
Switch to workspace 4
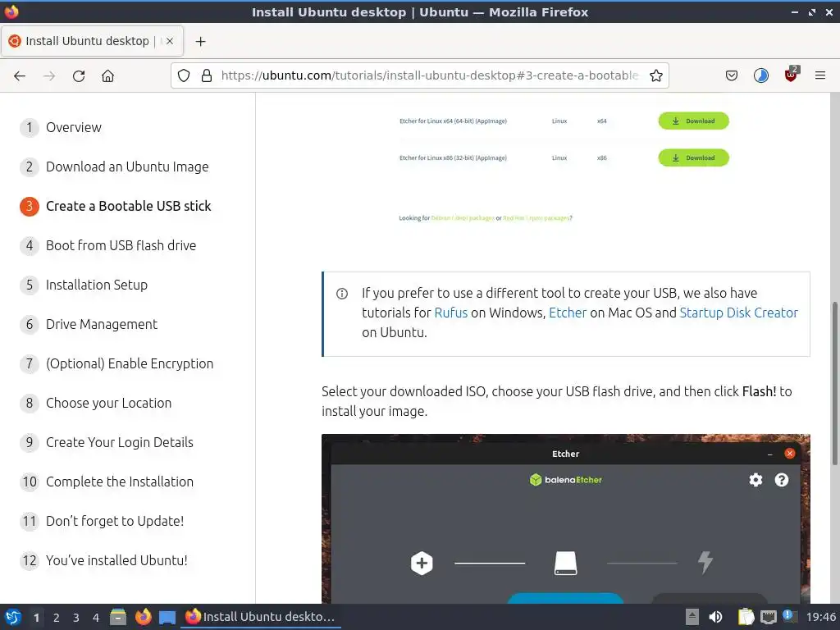(96, 618)
